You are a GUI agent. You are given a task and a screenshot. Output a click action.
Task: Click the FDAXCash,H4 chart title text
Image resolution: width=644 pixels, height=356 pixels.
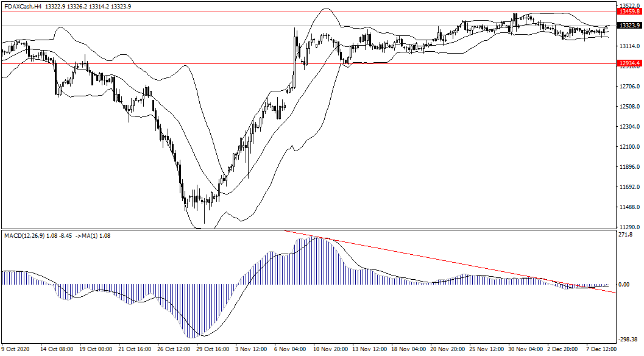tap(23, 6)
